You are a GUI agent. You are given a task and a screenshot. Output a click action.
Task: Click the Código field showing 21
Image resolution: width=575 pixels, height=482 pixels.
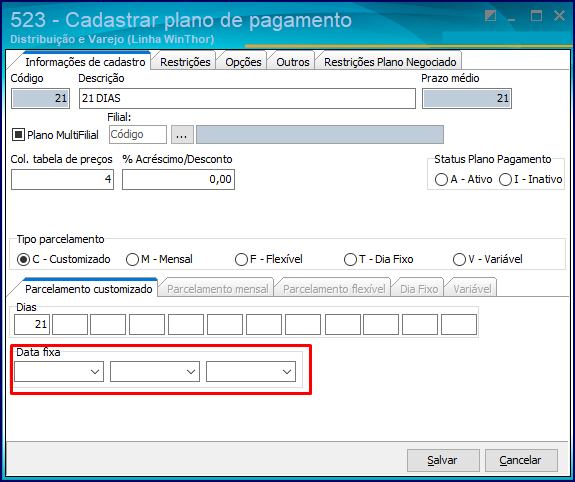click(40, 98)
